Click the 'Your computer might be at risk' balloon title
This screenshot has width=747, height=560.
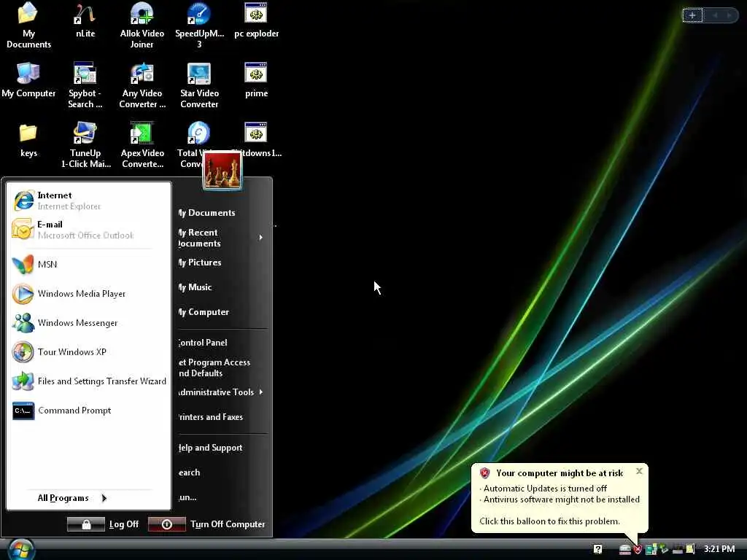[x=560, y=472]
